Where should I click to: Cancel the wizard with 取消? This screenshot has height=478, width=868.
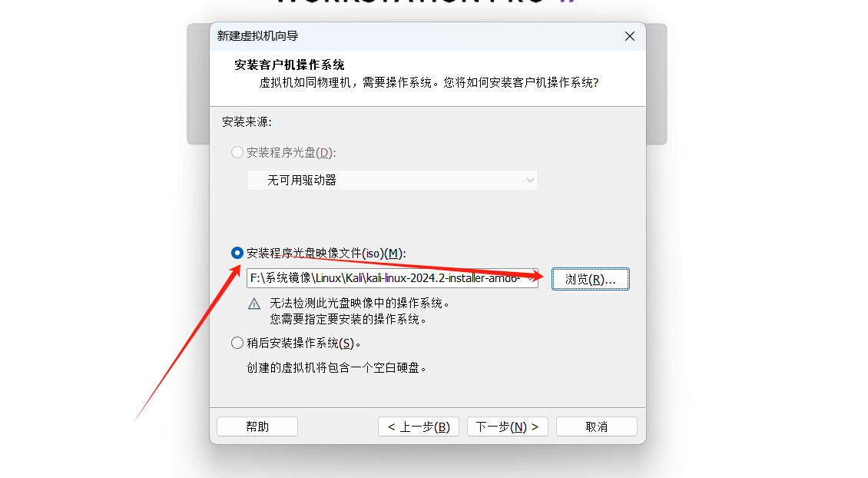tap(597, 427)
